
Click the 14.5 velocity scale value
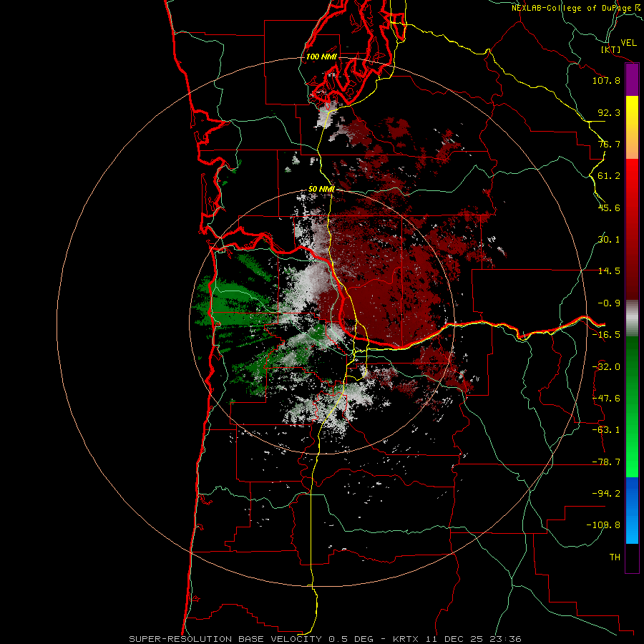tap(609, 271)
